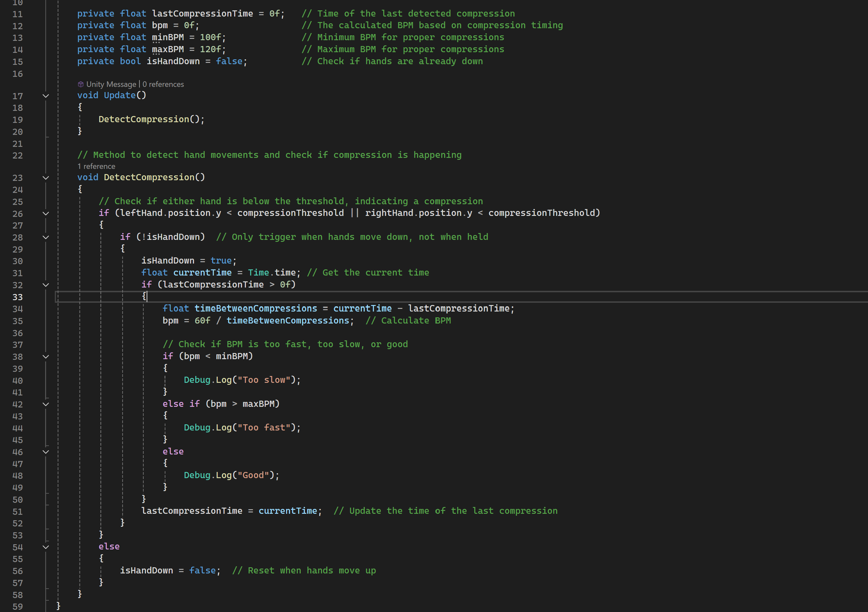Click line number 51 in the gutter
The width and height of the screenshot is (868, 612).
pos(18,512)
